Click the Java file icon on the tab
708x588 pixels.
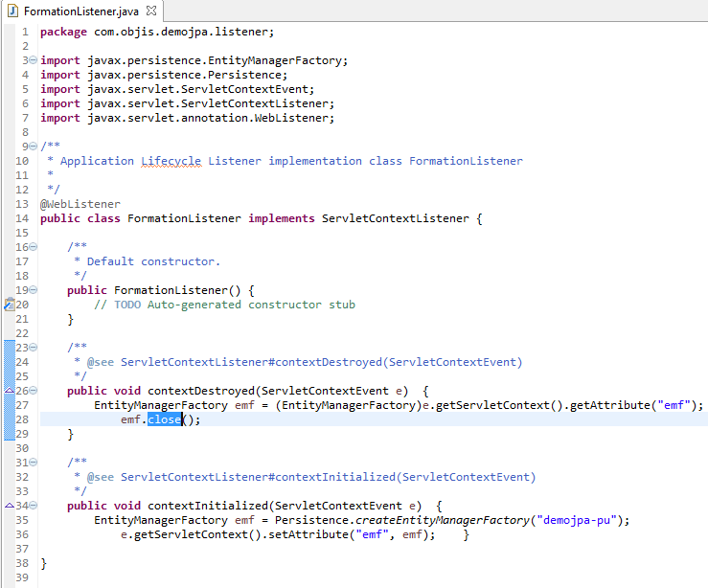tap(11, 9)
